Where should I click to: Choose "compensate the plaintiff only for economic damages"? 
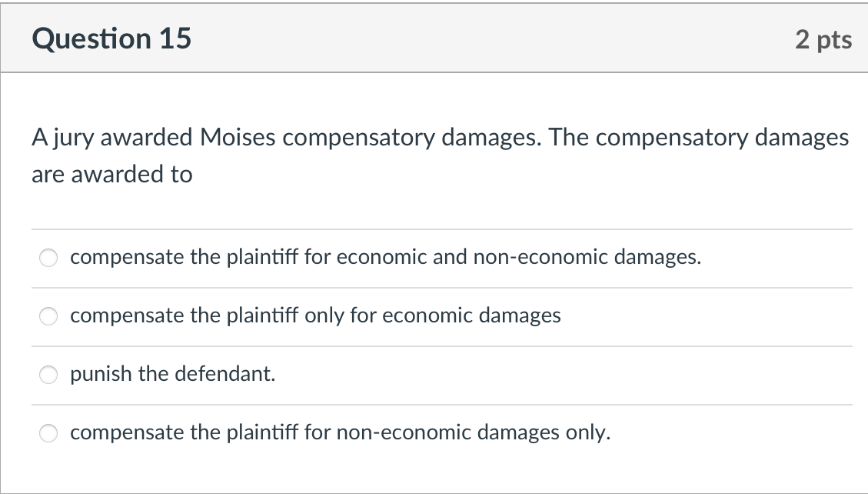click(314, 315)
